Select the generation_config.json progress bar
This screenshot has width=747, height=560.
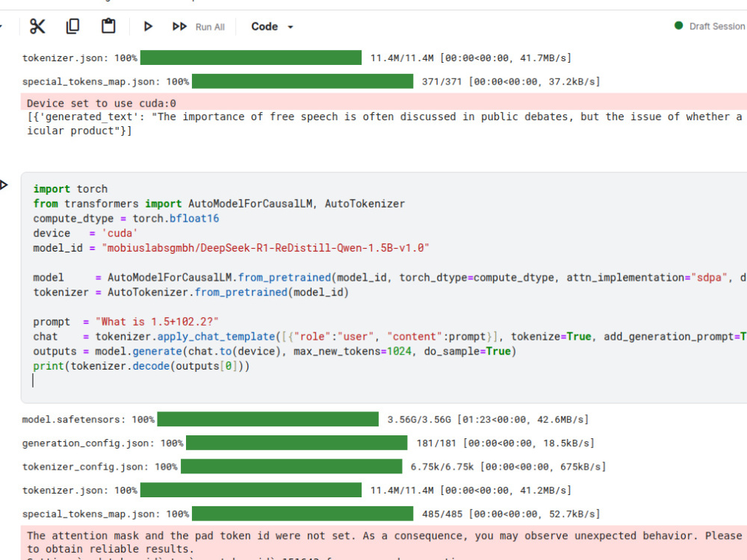pyautogui.click(x=297, y=443)
